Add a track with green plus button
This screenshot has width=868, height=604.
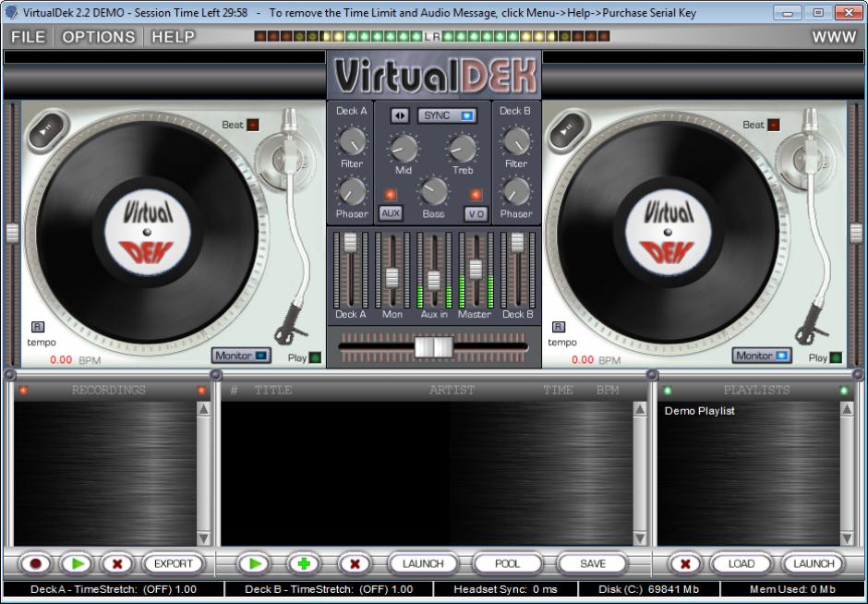pyautogui.click(x=304, y=563)
